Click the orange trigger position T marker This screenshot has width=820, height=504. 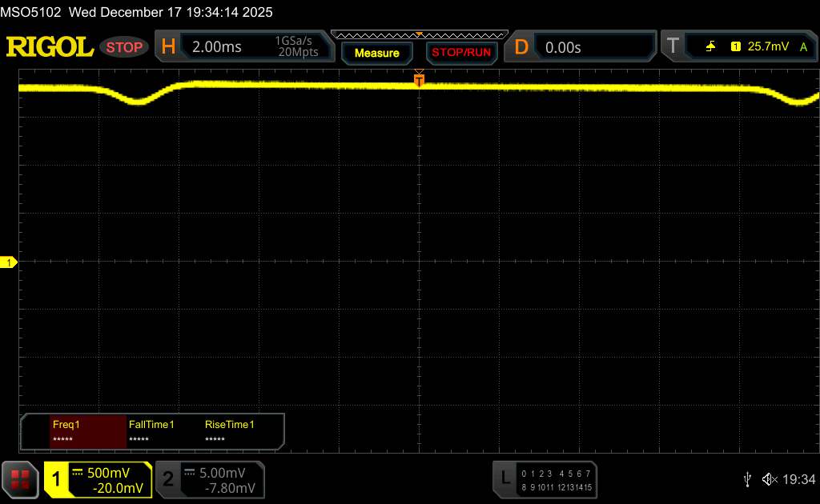(419, 79)
